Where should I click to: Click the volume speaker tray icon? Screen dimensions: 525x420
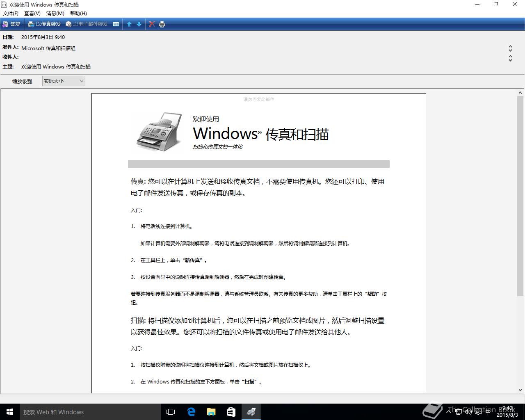[x=468, y=412]
